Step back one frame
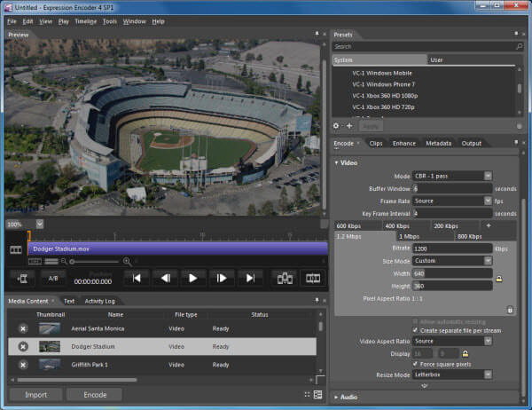532x410 pixels. 165,278
